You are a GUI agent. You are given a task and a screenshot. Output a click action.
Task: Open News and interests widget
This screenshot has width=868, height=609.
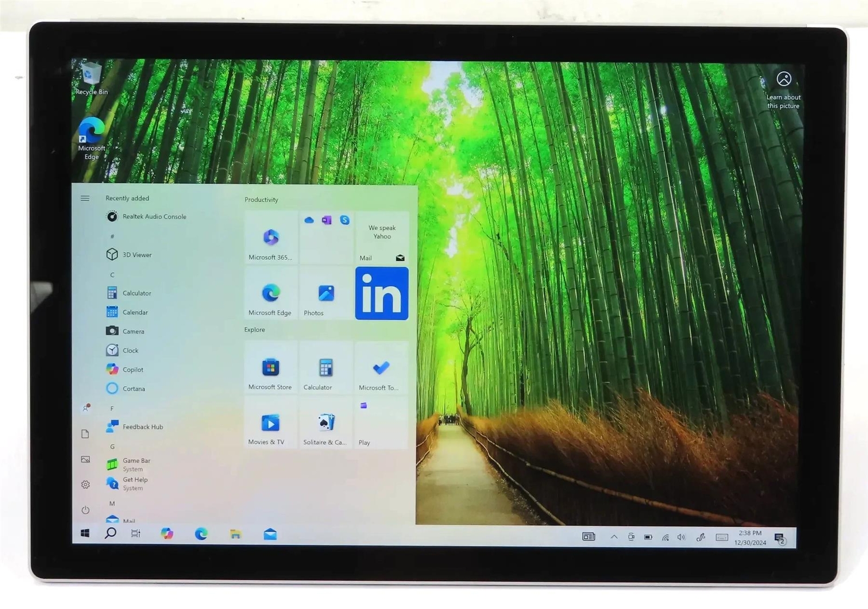(589, 536)
